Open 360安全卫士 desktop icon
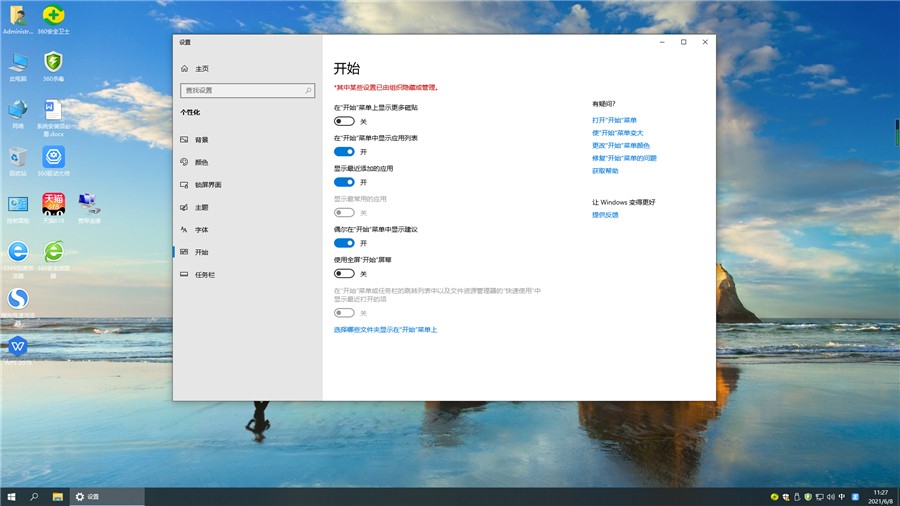The image size is (900, 506). tap(53, 19)
